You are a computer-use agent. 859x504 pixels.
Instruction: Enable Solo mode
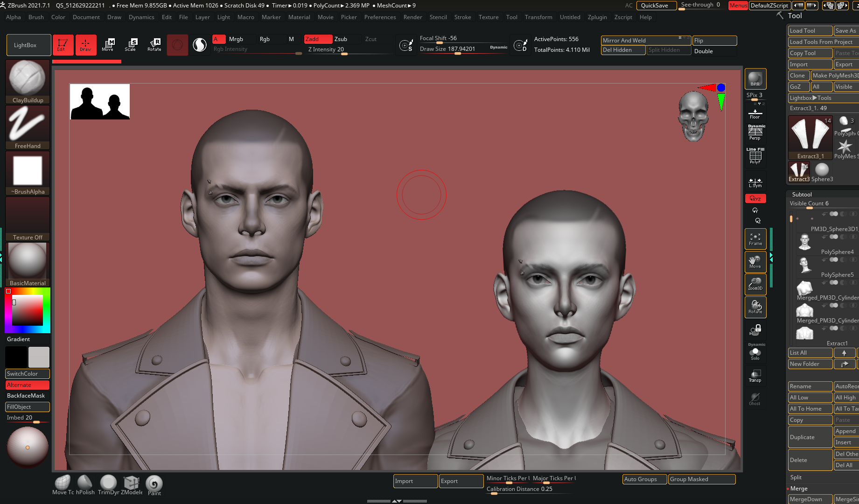tap(755, 353)
